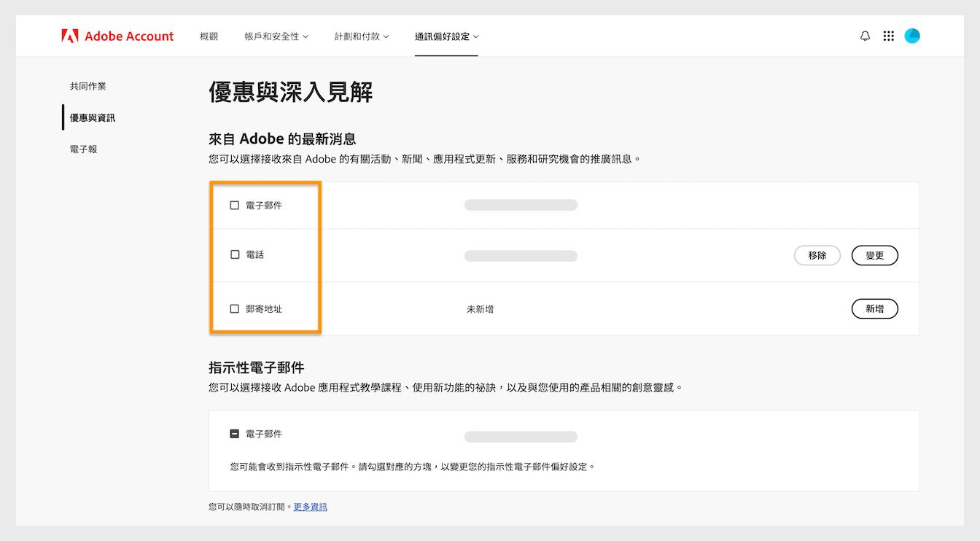980x541 pixels.
Task: Click the 移除 button for phone
Action: coord(817,255)
